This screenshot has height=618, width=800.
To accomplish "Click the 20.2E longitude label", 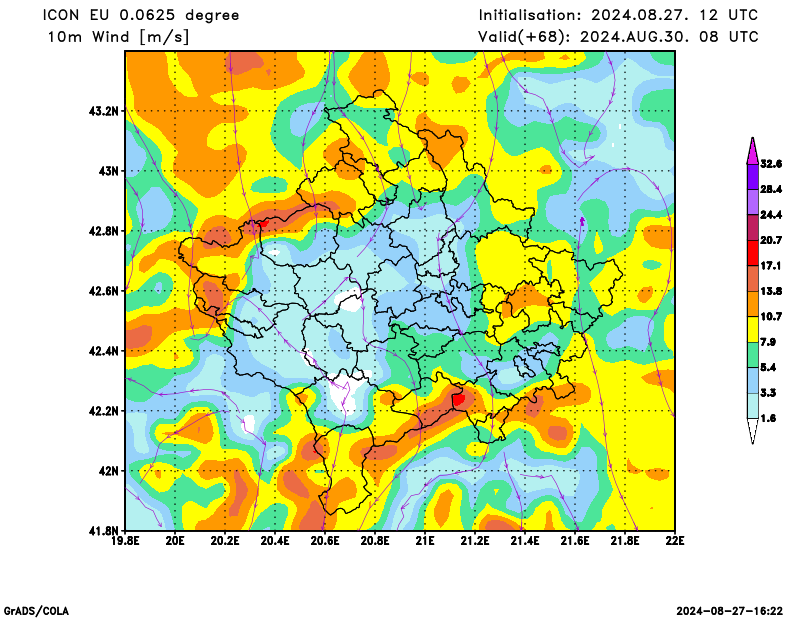I will (225, 540).
